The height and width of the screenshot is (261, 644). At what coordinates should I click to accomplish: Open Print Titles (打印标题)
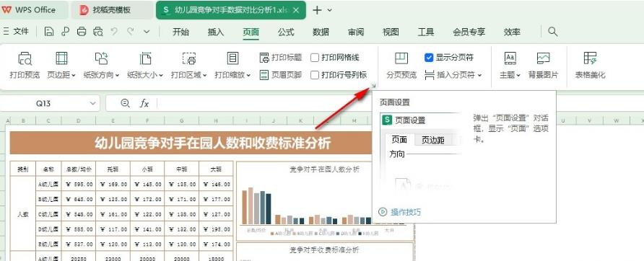pos(281,58)
